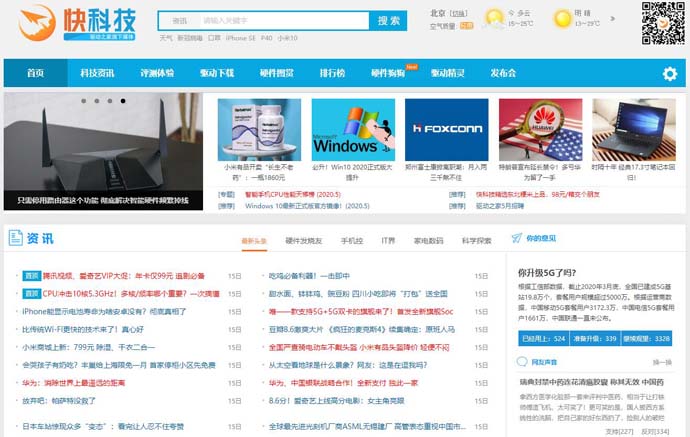Open the 资讯 search category dropdown
Viewport: 690px width, 437px height.
pos(180,21)
